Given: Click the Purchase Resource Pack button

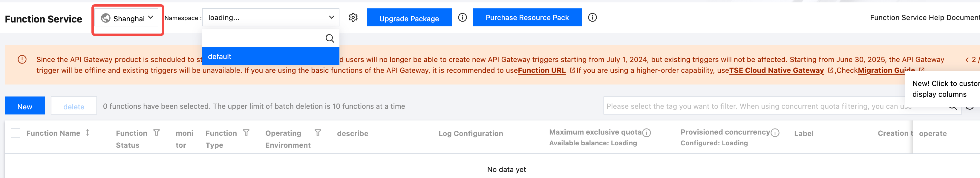Looking at the screenshot, I should coord(527,18).
